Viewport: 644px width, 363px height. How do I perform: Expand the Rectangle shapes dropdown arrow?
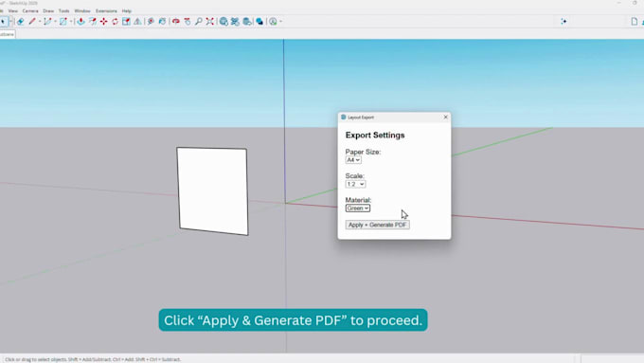[71, 22]
